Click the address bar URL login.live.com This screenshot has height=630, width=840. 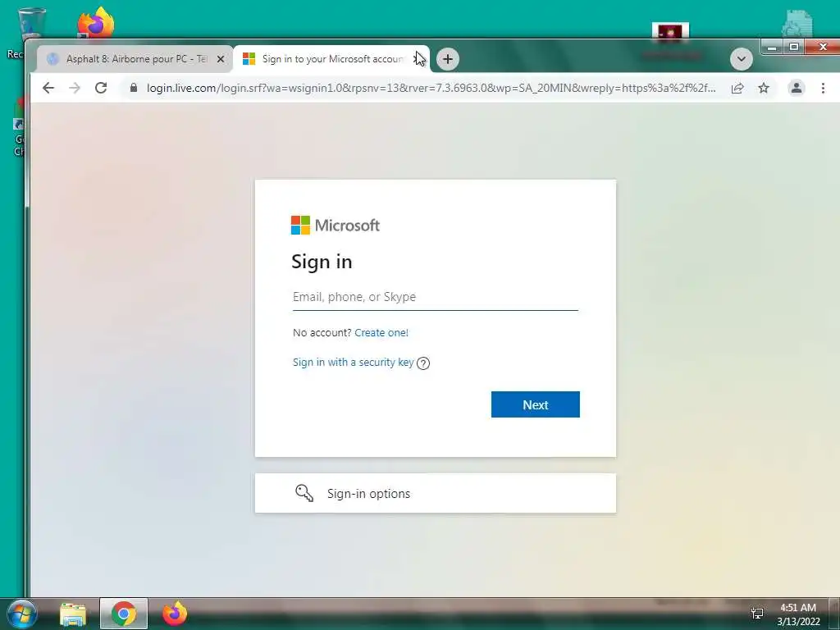coord(431,88)
